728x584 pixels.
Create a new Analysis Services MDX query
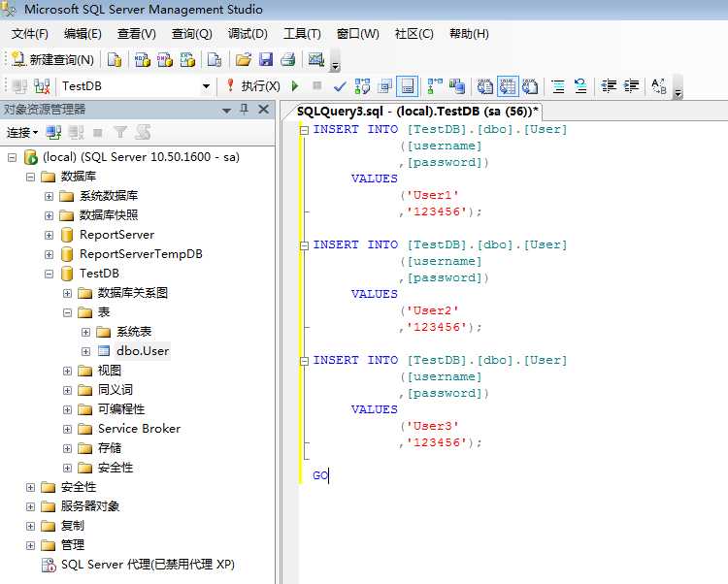[x=143, y=60]
